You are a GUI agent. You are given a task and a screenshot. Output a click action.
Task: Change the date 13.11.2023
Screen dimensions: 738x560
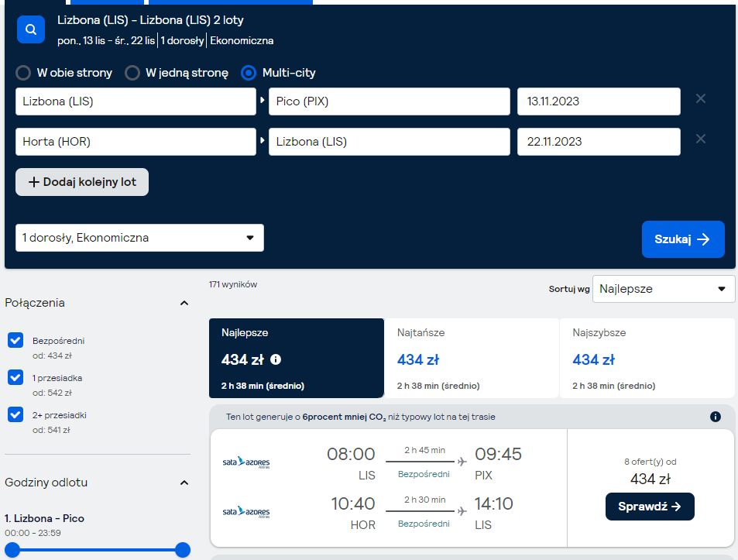coord(599,101)
